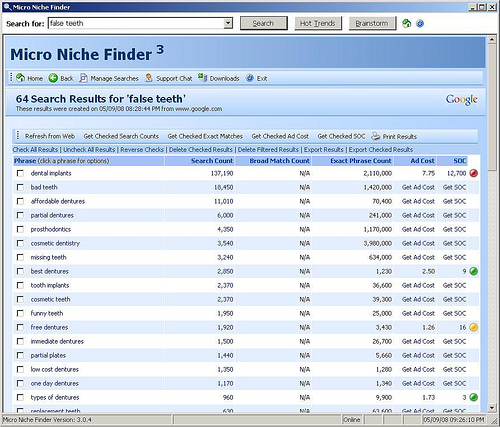
Task: Click Delete Filtered Results link
Action: pos(268,149)
